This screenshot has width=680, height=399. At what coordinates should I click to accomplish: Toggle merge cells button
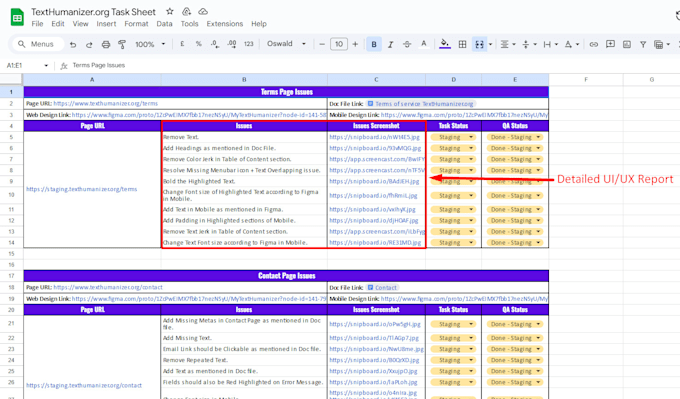click(x=479, y=44)
